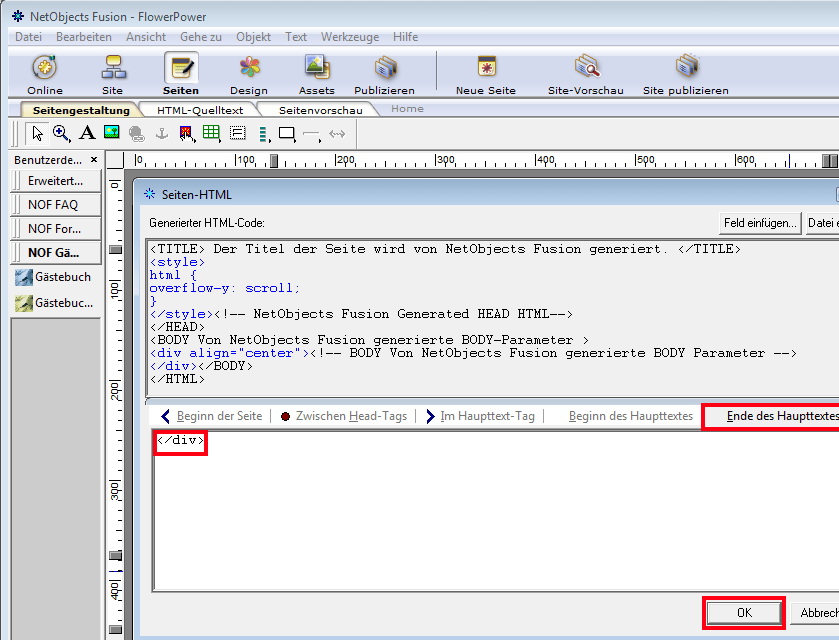Switch to Seitenvorschau tab
Viewport: 839px width, 640px height.
pos(321,110)
